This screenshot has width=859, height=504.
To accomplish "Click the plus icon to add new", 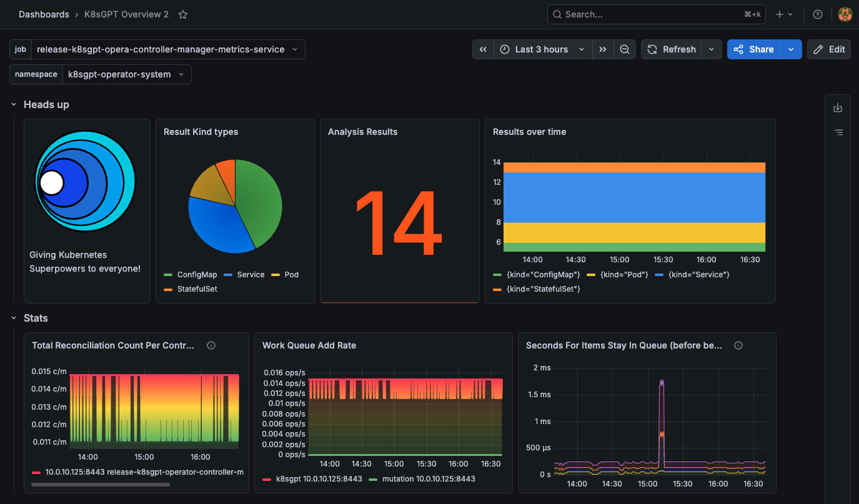I will 783,14.
